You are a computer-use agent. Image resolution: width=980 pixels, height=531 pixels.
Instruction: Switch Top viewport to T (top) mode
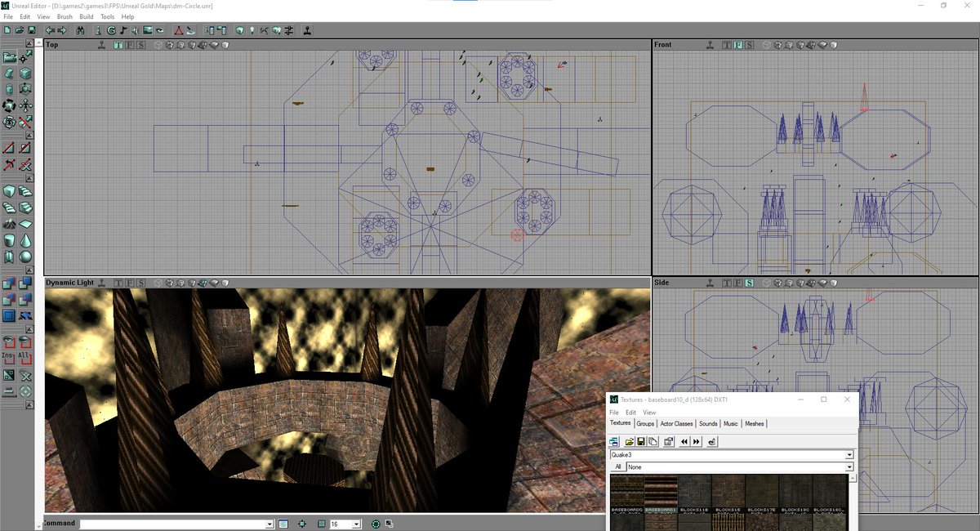(x=118, y=45)
